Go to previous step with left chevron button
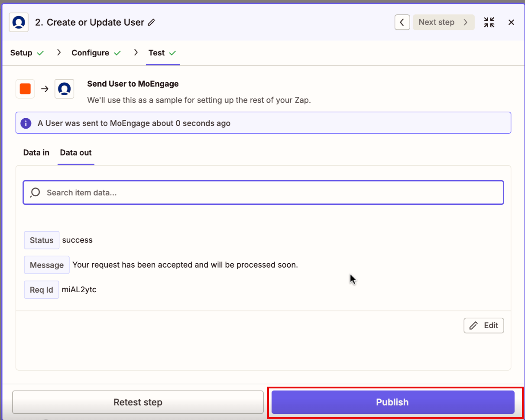The width and height of the screenshot is (525, 420). coord(402,22)
